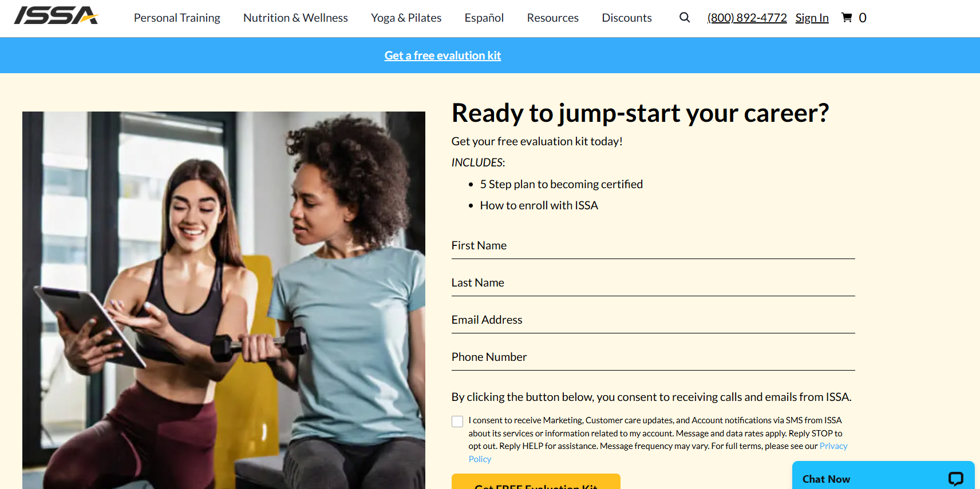The image size is (980, 489).
Task: Click the Sign In link
Action: [x=812, y=18]
